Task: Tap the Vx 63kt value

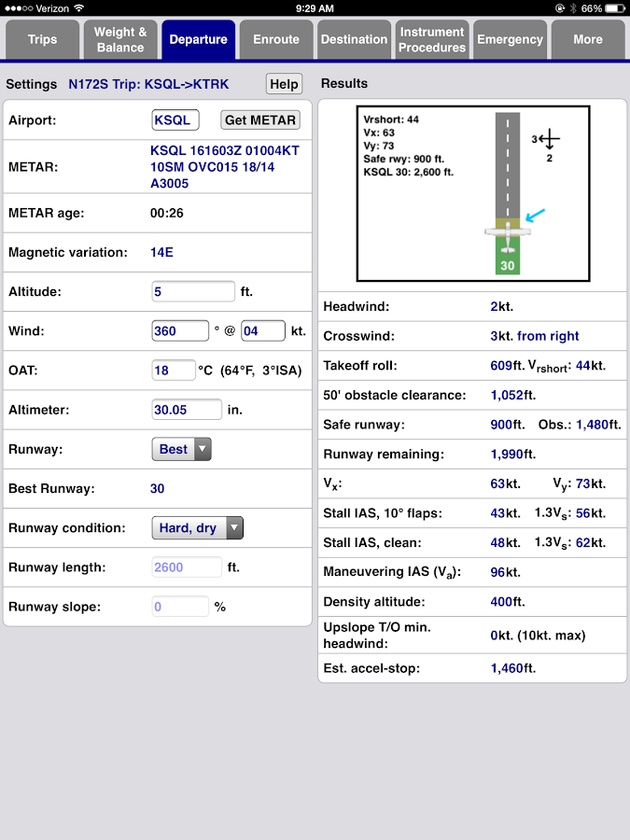Action: (505, 483)
